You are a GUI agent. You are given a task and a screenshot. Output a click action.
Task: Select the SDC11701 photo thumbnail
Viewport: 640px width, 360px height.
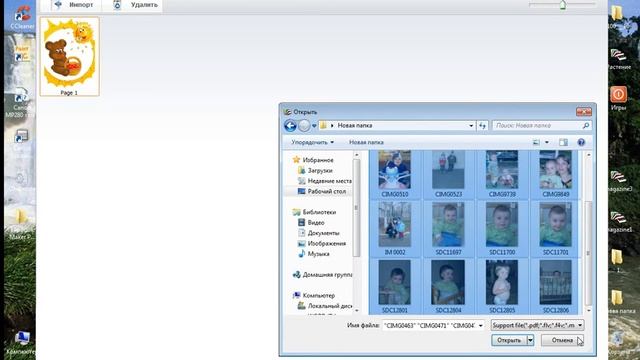[x=556, y=229]
